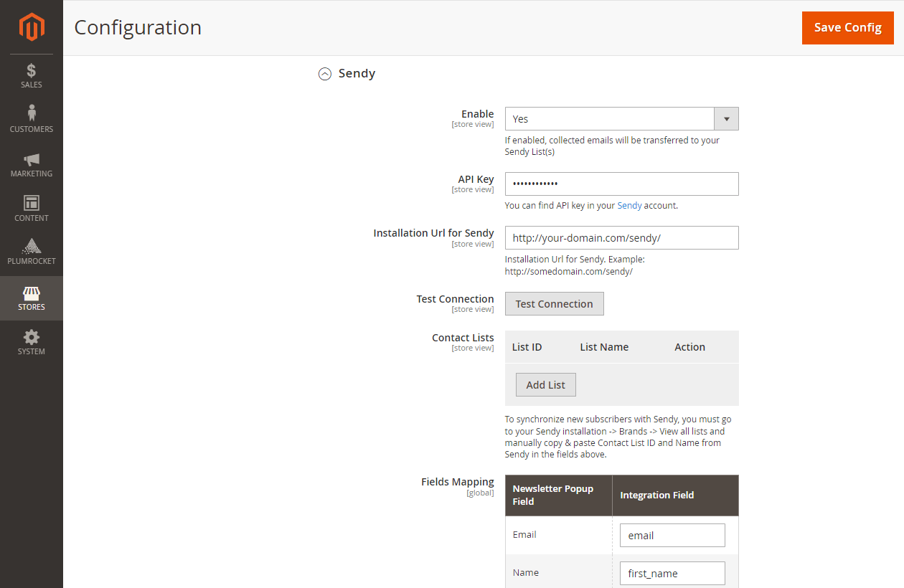904x588 pixels.
Task: Click the first_name integration field
Action: click(x=672, y=574)
